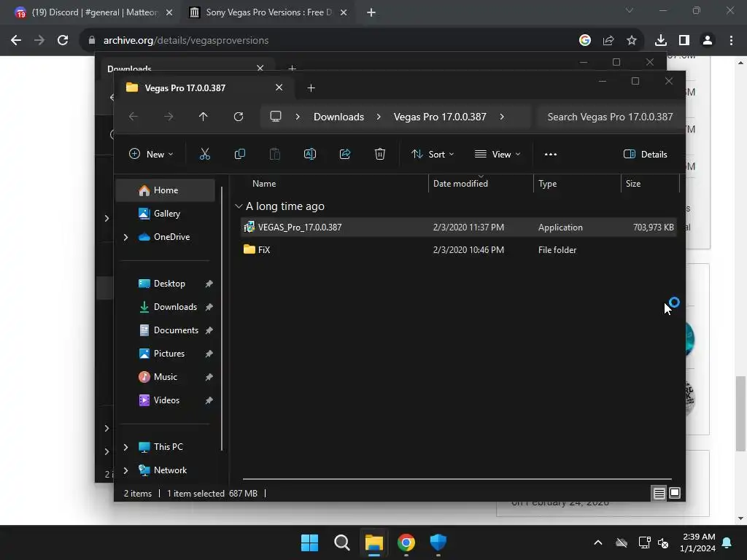747x560 pixels.
Task: Open the View dropdown menu
Action: click(498, 155)
